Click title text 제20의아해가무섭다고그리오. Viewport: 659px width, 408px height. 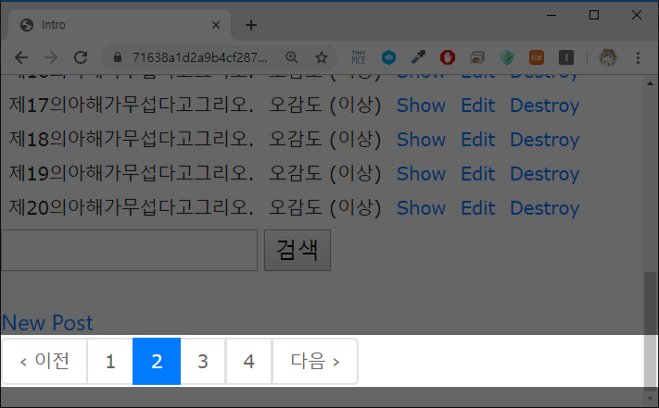131,208
